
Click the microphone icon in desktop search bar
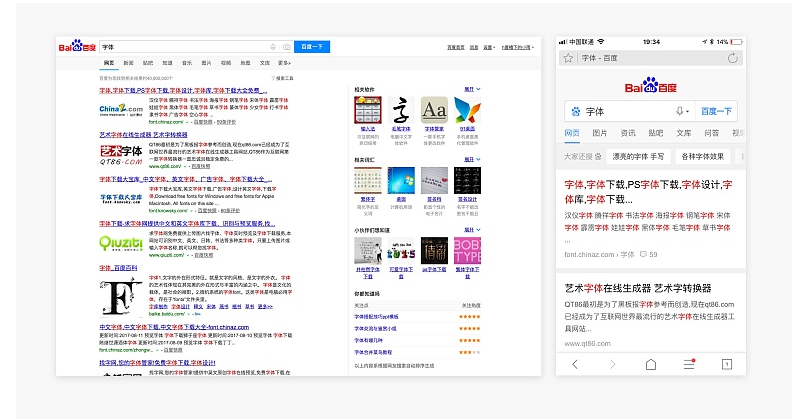pyautogui.click(x=273, y=47)
